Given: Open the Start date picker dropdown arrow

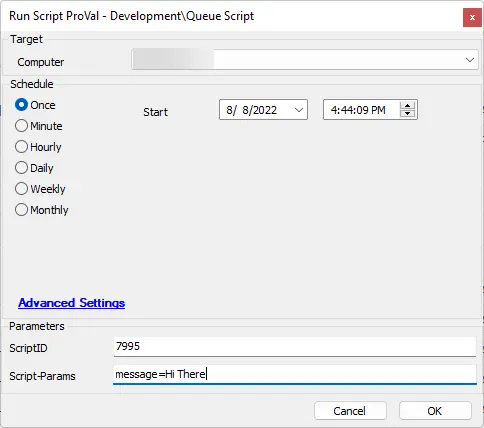Looking at the screenshot, I should (x=299, y=110).
